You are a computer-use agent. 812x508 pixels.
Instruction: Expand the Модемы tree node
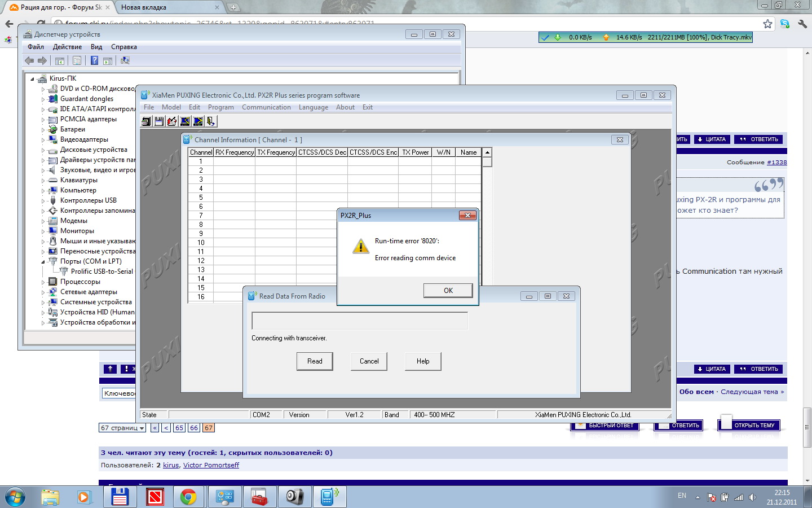pyautogui.click(x=43, y=221)
